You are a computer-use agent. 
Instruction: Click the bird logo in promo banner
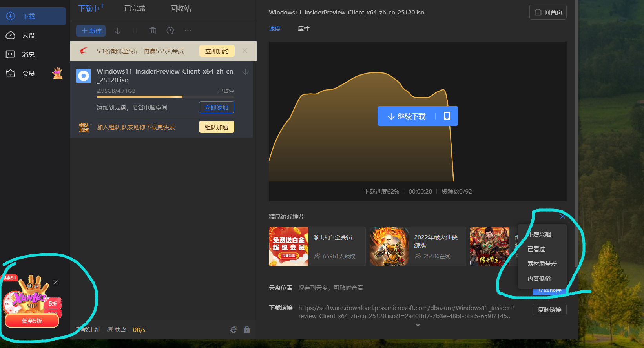tap(84, 51)
